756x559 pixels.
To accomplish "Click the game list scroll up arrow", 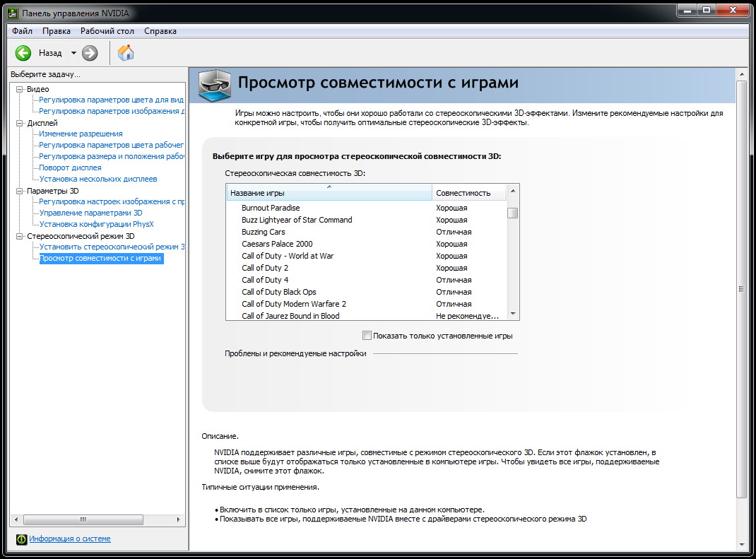I will (513, 191).
